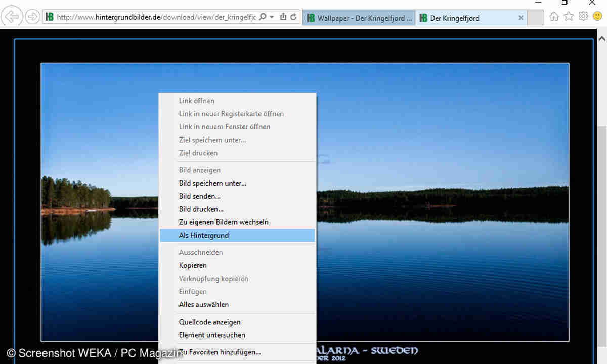The image size is (607, 364).
Task: Open the Tools gear icon
Action: [583, 17]
